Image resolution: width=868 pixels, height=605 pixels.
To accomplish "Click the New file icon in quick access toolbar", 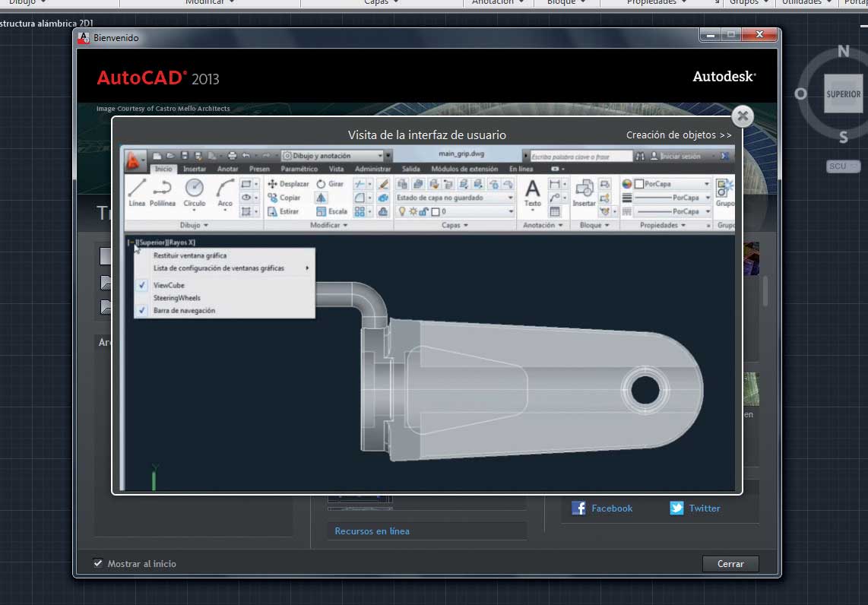I will coord(157,156).
